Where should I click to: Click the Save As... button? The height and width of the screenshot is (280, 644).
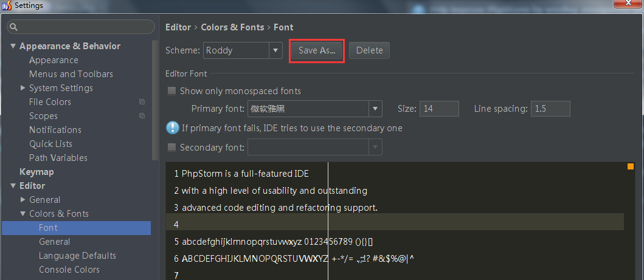pos(317,50)
